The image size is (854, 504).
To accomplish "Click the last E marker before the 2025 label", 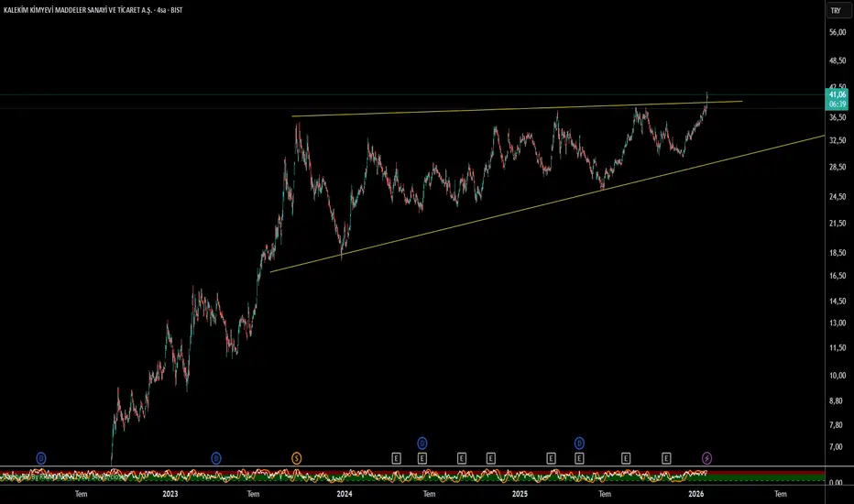I will point(491,458).
